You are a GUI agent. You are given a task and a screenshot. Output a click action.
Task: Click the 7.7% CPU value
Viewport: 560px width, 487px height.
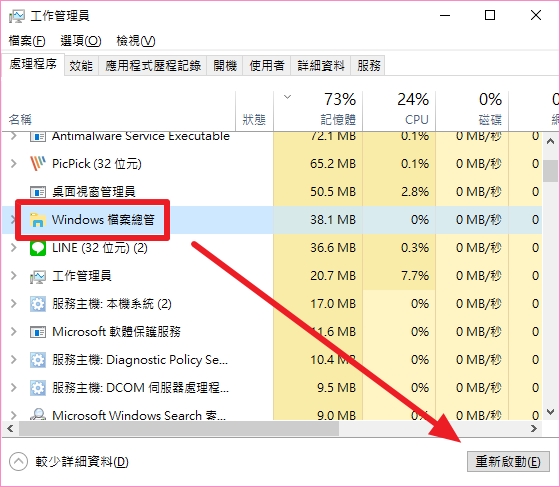415,276
